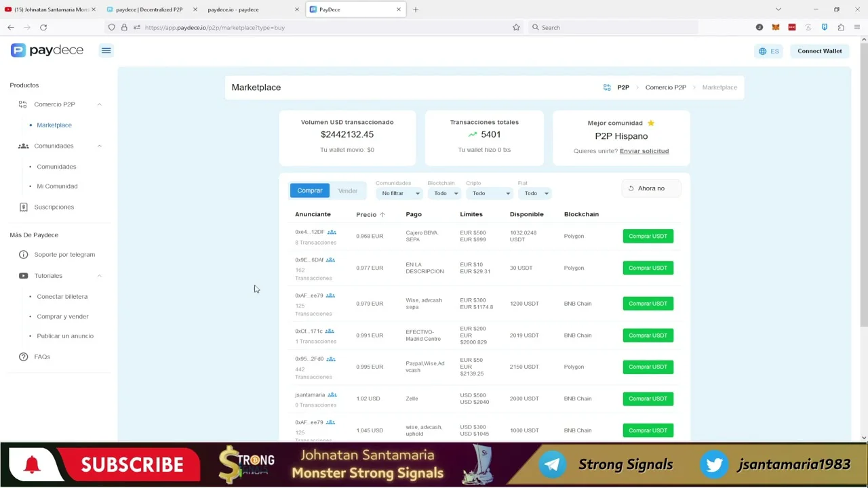Open the Comunidades filter dropdown
This screenshot has height=488, width=868.
pos(400,194)
